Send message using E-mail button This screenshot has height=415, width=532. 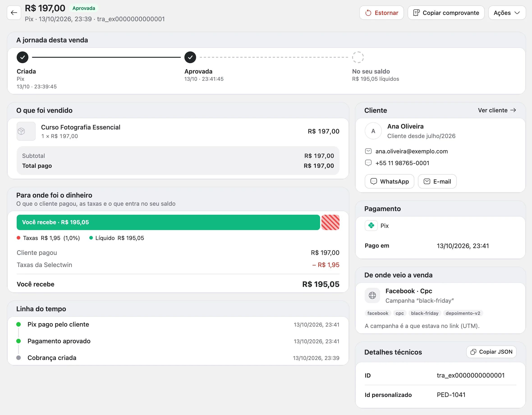click(x=437, y=181)
